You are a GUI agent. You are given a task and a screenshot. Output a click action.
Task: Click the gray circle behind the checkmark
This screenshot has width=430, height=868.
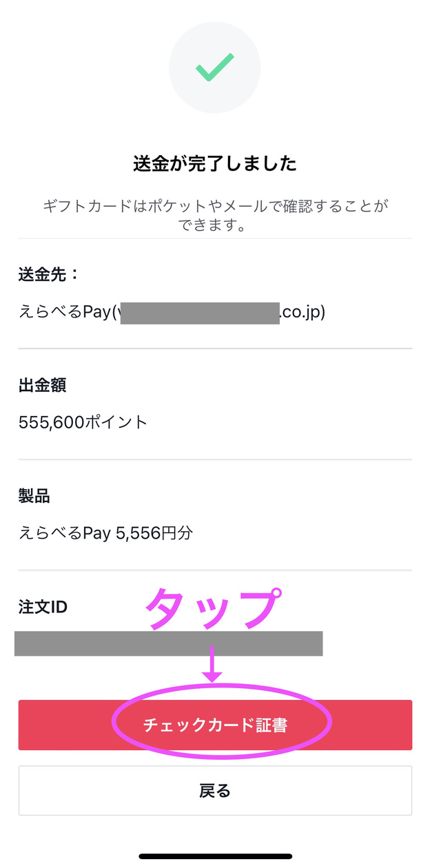point(215,67)
